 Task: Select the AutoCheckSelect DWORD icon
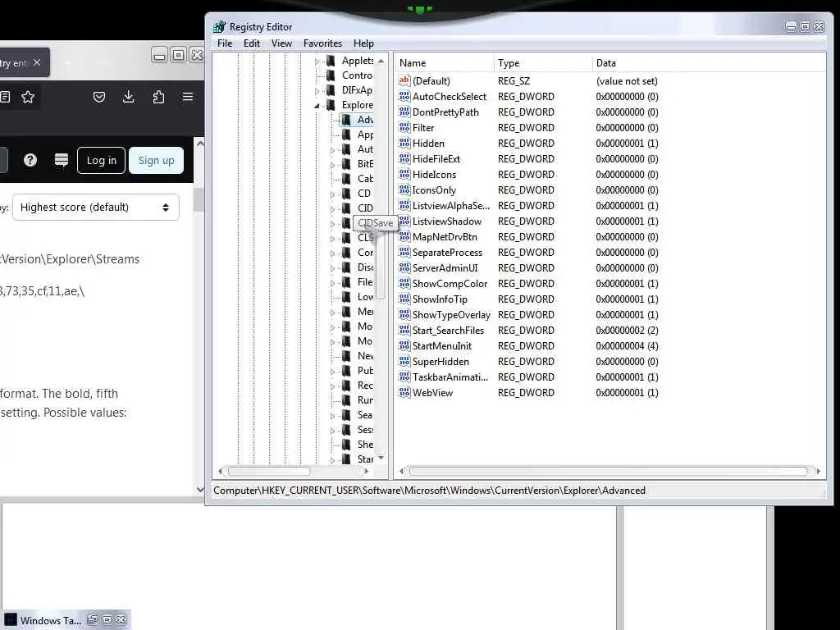(404, 97)
